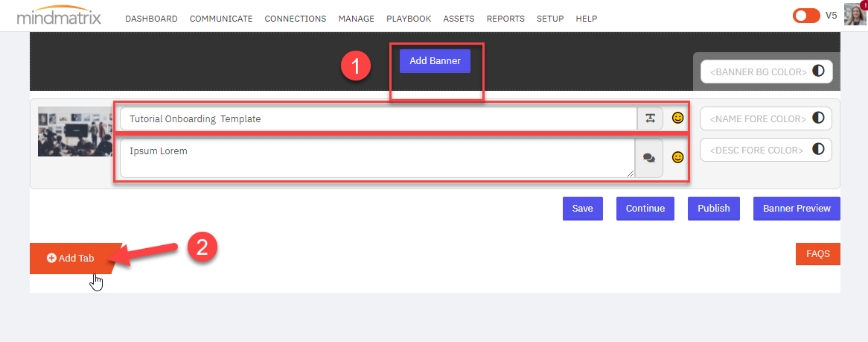Open the Dashboard menu
868x342 pixels.
(x=151, y=19)
